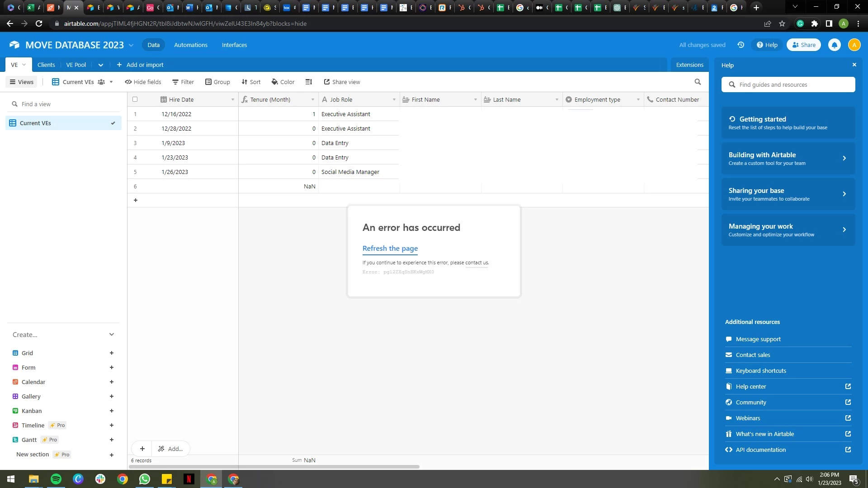Click the notifications bell icon
Image resolution: width=868 pixels, height=488 pixels.
point(834,45)
